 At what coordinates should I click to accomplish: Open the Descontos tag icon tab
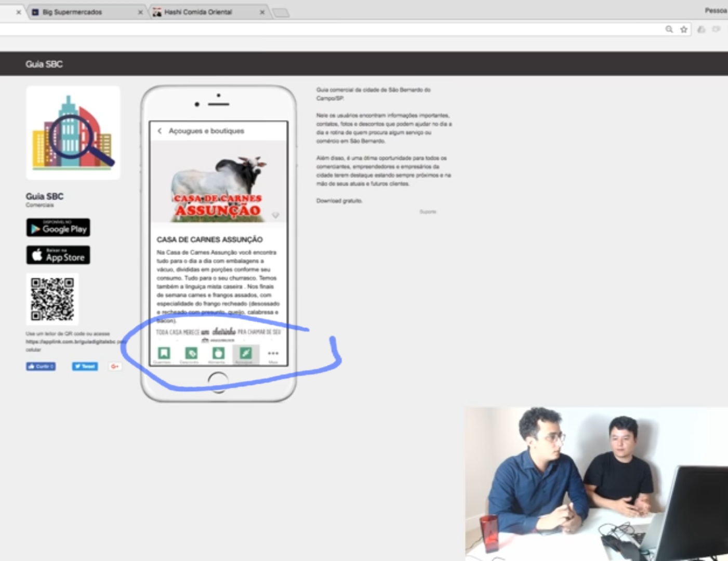(191, 353)
